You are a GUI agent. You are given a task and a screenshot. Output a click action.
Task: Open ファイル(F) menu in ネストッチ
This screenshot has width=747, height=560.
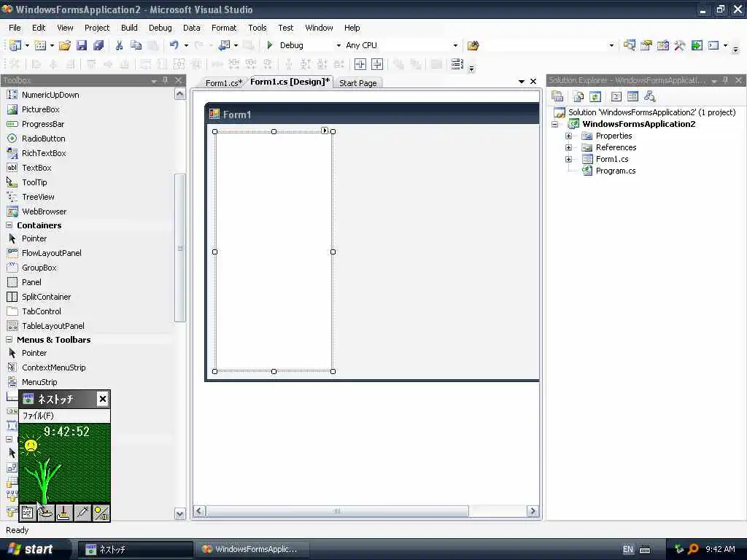(x=38, y=416)
